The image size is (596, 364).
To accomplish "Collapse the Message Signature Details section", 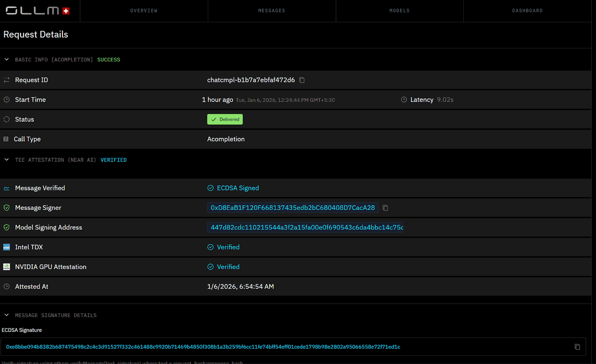I will (7, 315).
